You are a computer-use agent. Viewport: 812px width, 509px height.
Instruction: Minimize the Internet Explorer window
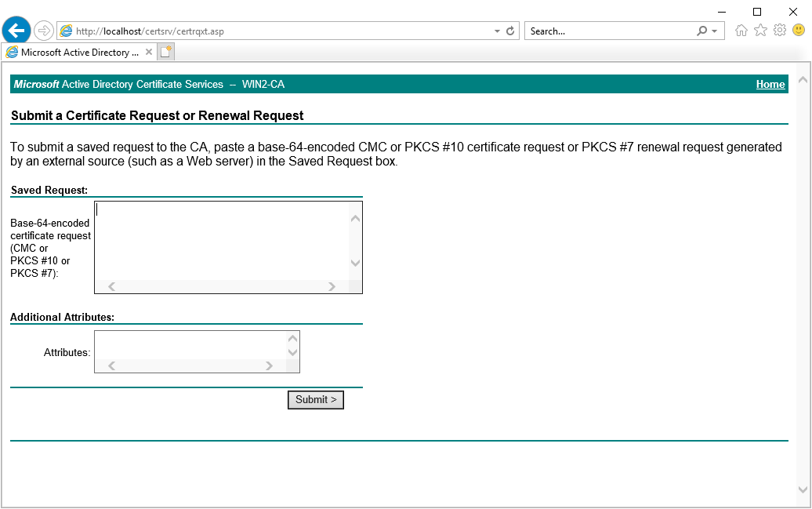click(722, 12)
